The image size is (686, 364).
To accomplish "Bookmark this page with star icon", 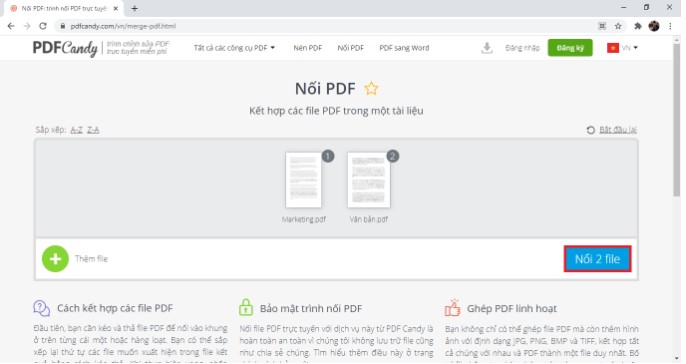I will 618,26.
